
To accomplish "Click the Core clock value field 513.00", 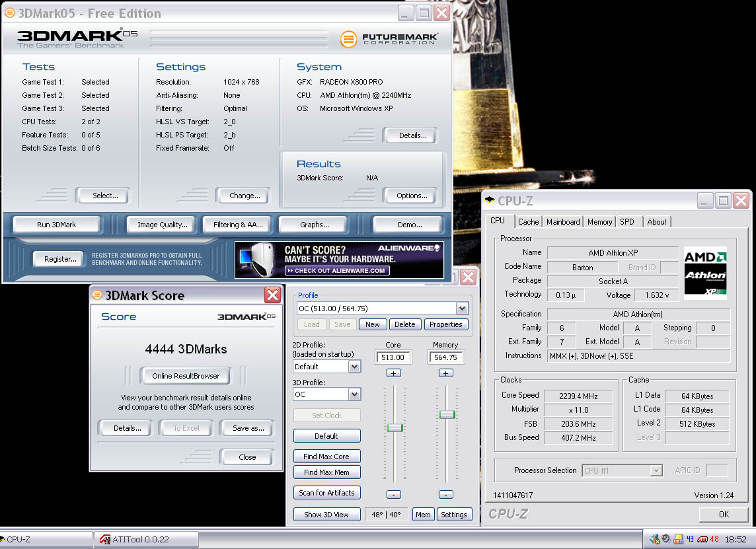I will [393, 357].
